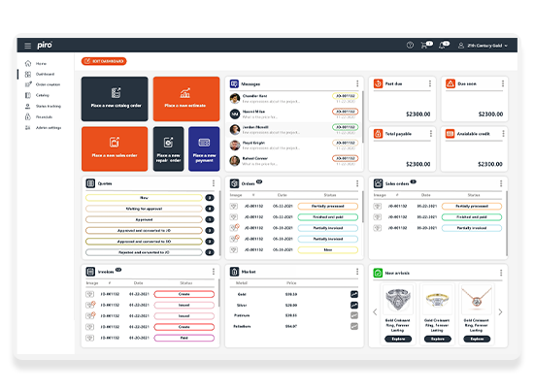Click the New arrivals widget icon
Image resolution: width=534 pixels, height=392 pixels.
click(x=378, y=273)
